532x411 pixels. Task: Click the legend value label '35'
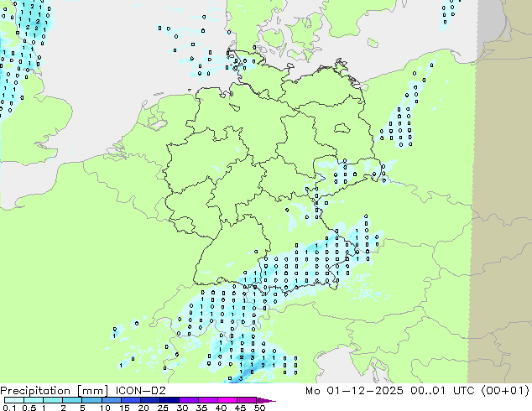click(x=201, y=408)
